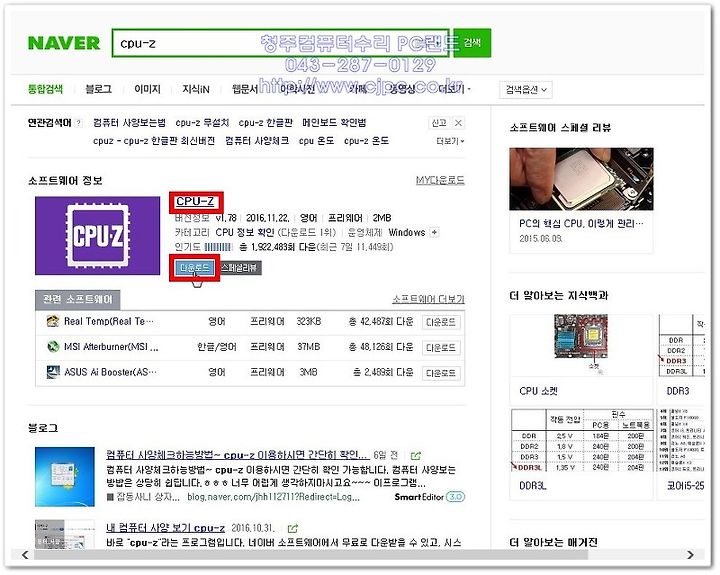
Task: Click the help icon beside 연관검색어
Action: click(79, 123)
